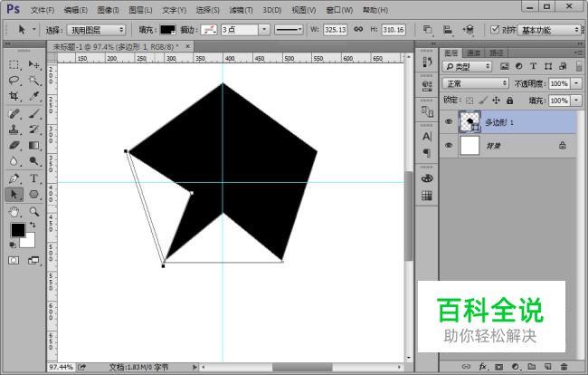Hide the 多边形 1 layer
Screen dimensions: 588x375
click(449, 121)
